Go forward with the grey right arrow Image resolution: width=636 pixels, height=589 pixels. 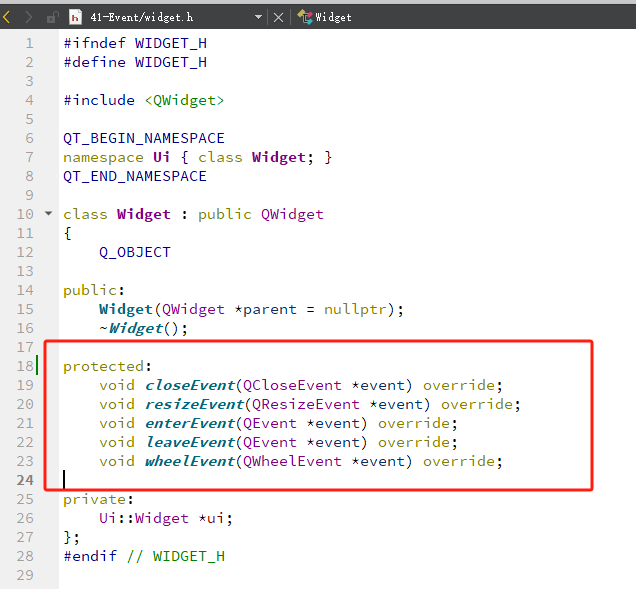point(28,17)
